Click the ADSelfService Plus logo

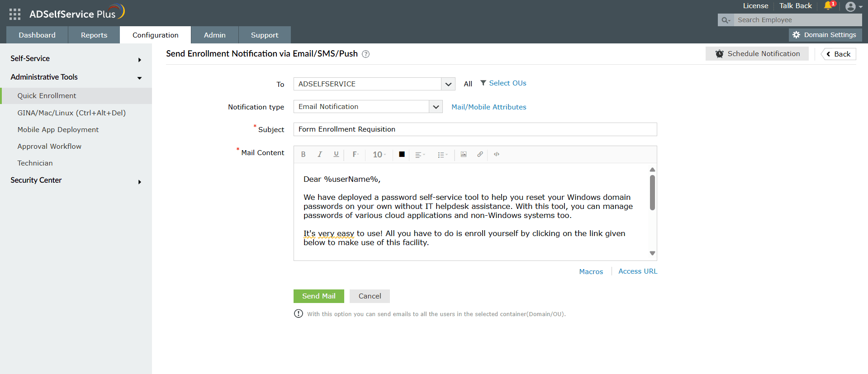pos(77,13)
